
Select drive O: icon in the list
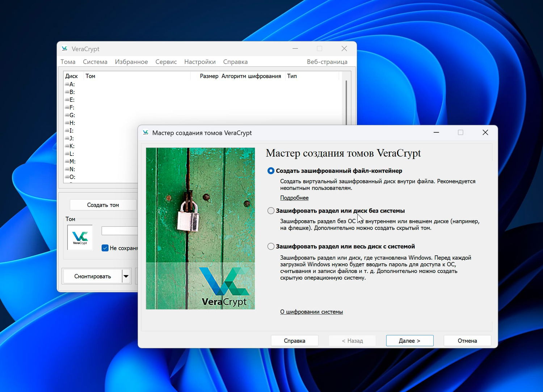pyautogui.click(x=67, y=177)
